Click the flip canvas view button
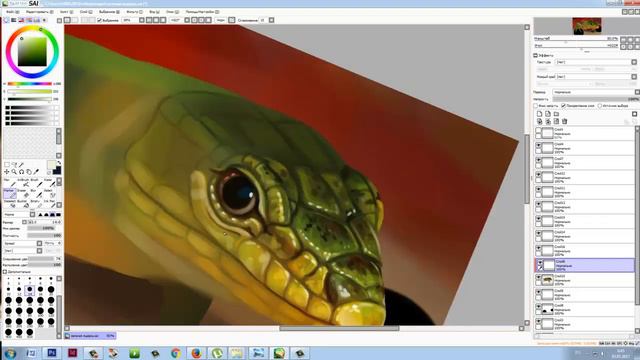 (231, 20)
